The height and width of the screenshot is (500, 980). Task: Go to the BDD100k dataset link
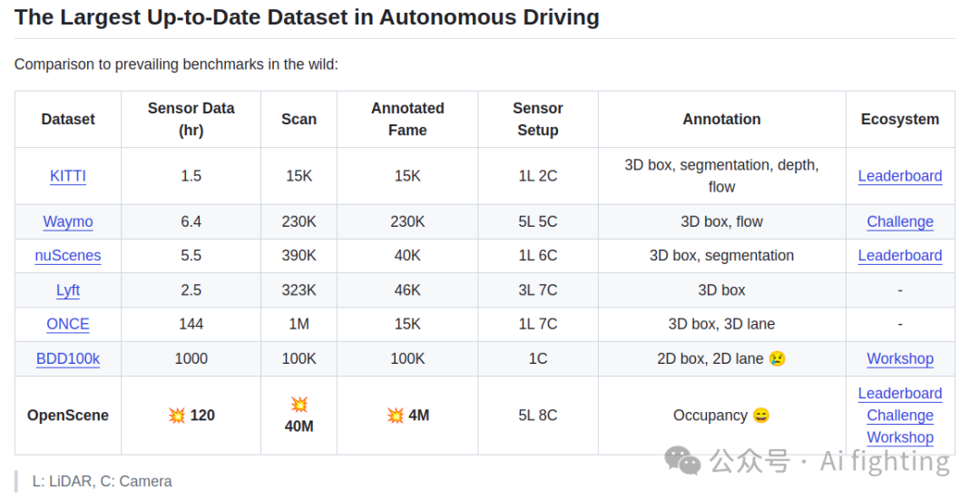pos(68,358)
